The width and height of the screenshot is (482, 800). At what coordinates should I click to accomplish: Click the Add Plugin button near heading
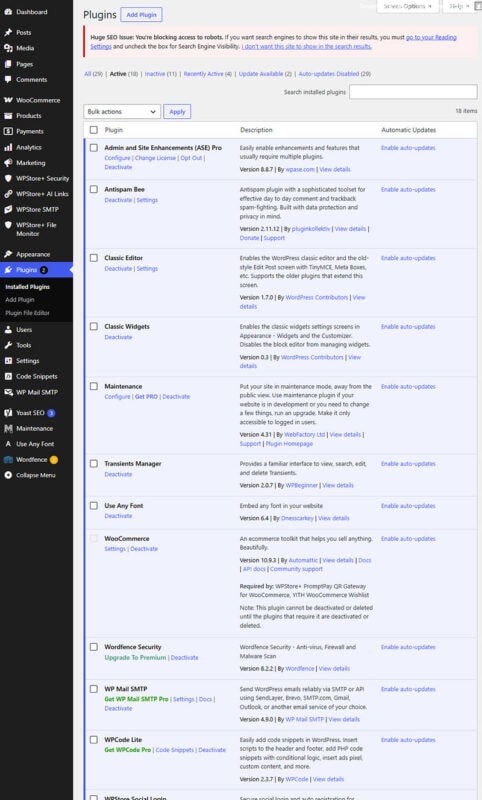click(141, 15)
